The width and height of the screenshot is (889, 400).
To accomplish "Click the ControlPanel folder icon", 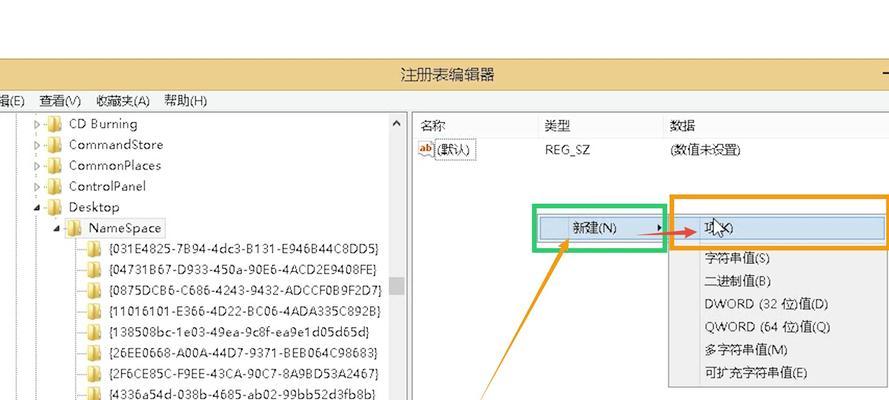I will [54, 186].
